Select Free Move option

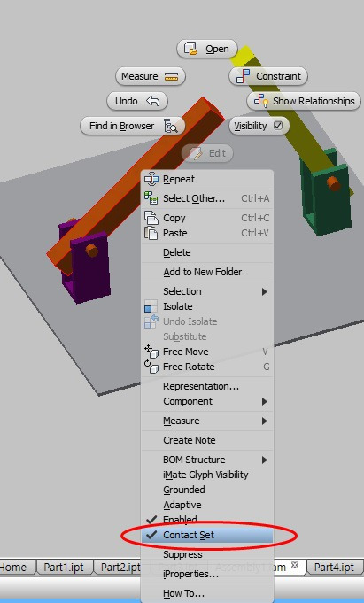(x=207, y=352)
